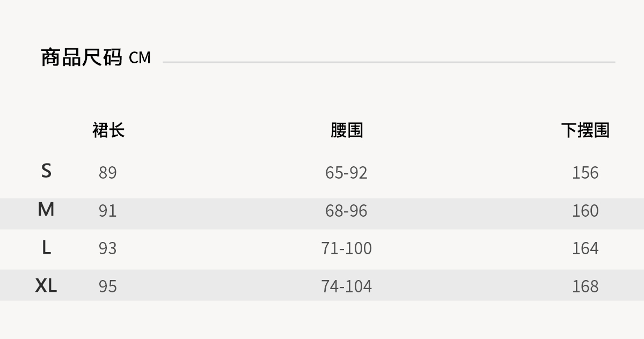Image resolution: width=644 pixels, height=339 pixels.
Task: Click hem circumference value 164
Action: 585,248
